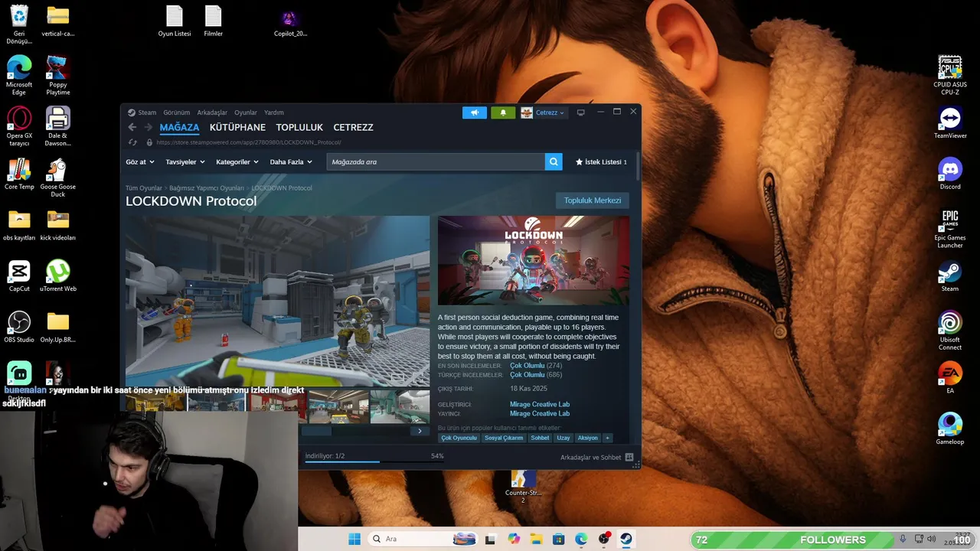The height and width of the screenshot is (551, 980).
Task: Click the Mağazada ara search field
Action: click(x=436, y=161)
